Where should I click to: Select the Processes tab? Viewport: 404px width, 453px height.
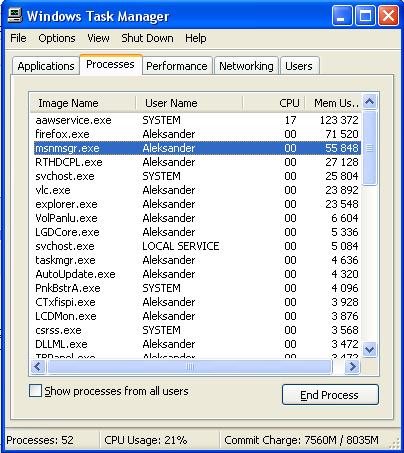point(110,64)
